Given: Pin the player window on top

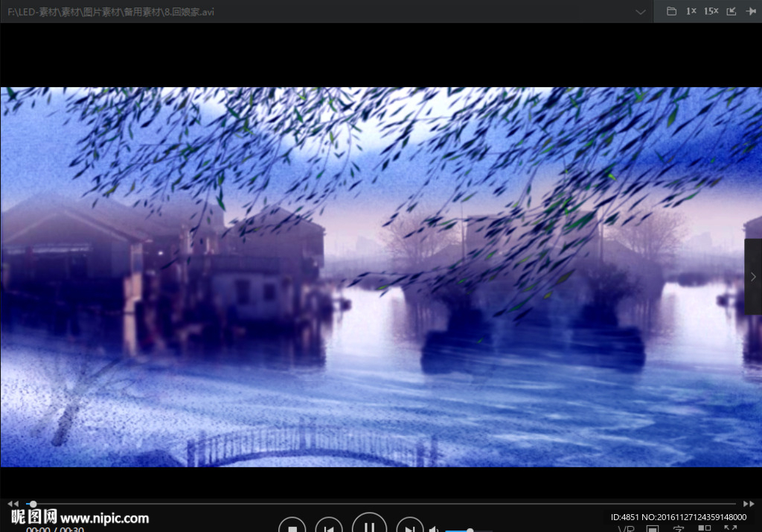Looking at the screenshot, I should click(x=752, y=11).
